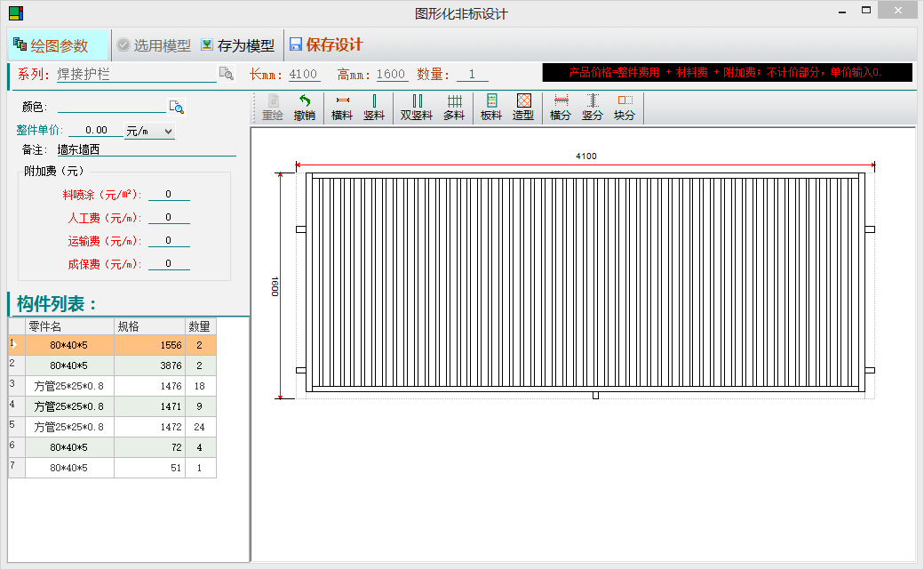924x570 pixels.
Task: Click the 板料 panel material tool
Action: [491, 108]
